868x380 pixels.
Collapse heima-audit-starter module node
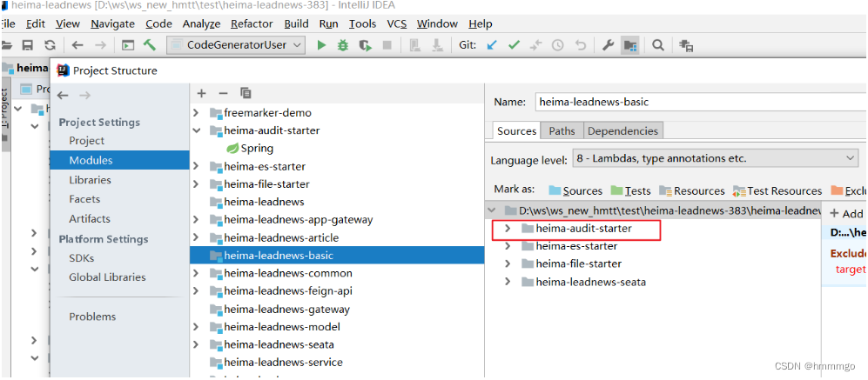click(x=197, y=130)
